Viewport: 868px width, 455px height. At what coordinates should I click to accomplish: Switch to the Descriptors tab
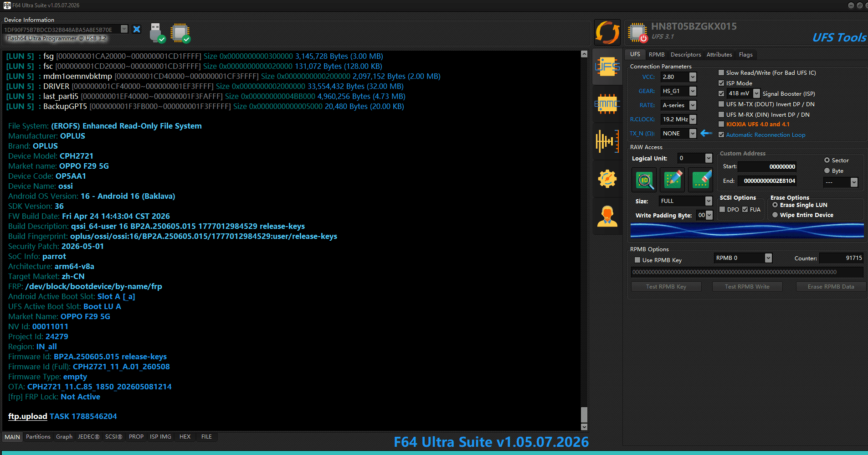click(x=686, y=54)
